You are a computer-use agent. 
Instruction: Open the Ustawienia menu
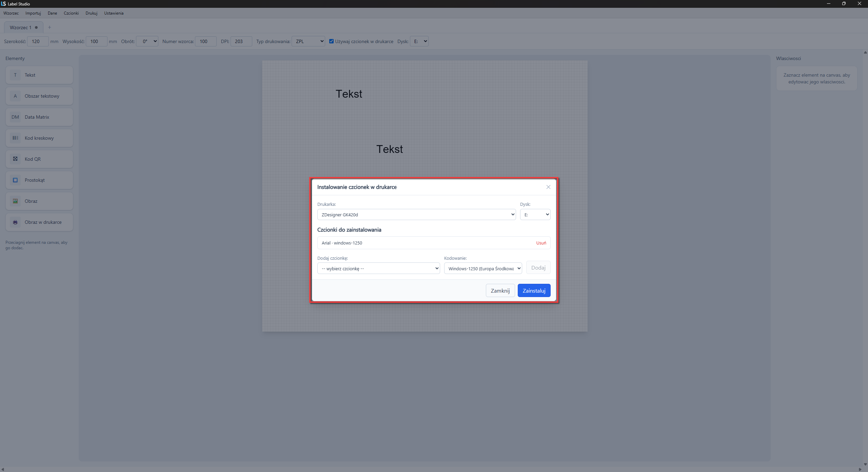click(x=114, y=13)
